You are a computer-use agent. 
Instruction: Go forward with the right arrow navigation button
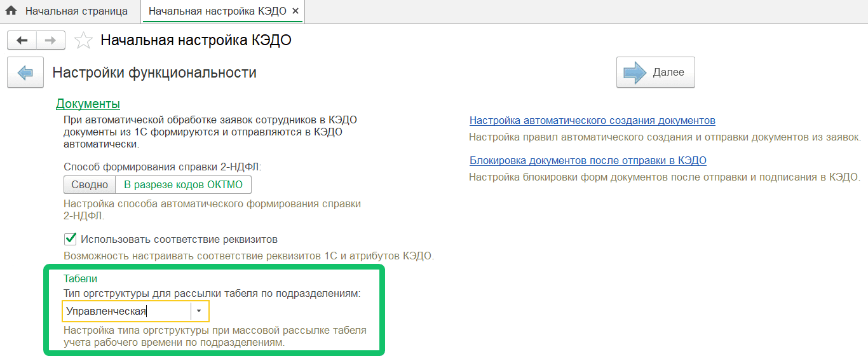click(51, 41)
